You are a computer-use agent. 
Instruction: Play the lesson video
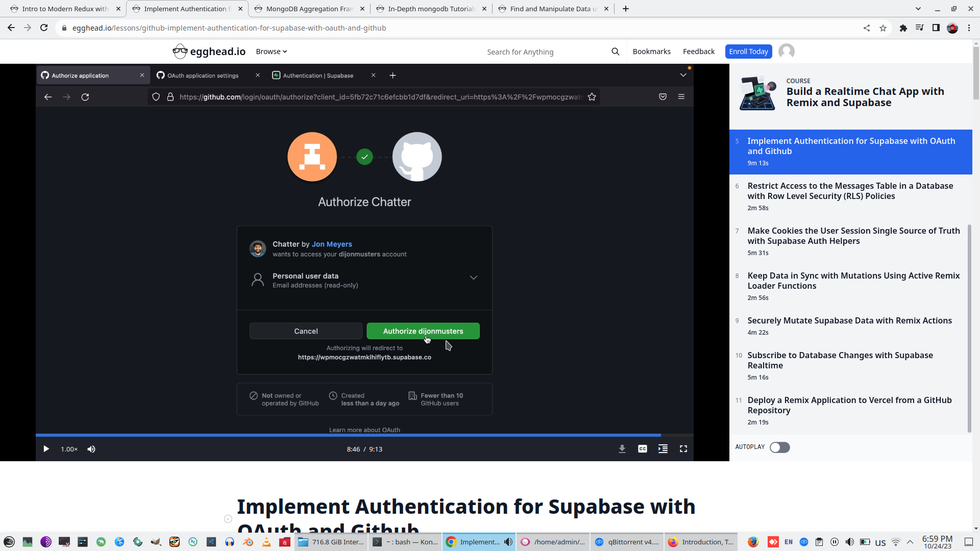click(x=46, y=449)
